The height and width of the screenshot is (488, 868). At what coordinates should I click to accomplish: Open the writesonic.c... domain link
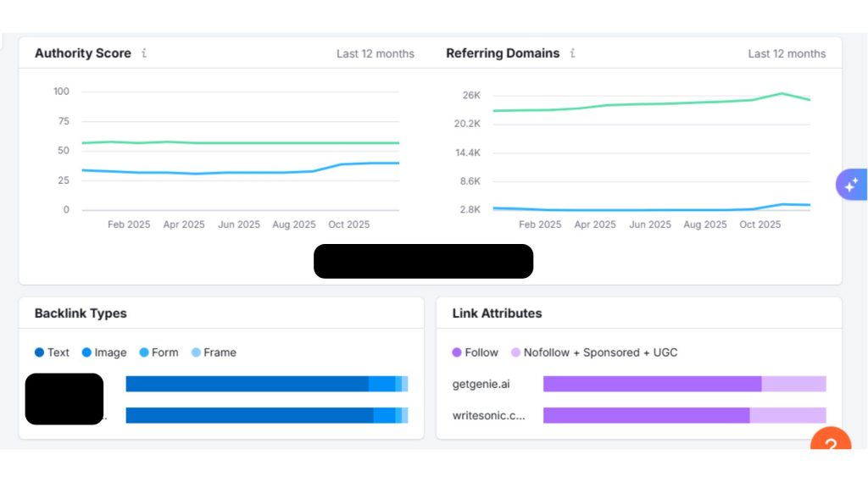[x=487, y=416]
